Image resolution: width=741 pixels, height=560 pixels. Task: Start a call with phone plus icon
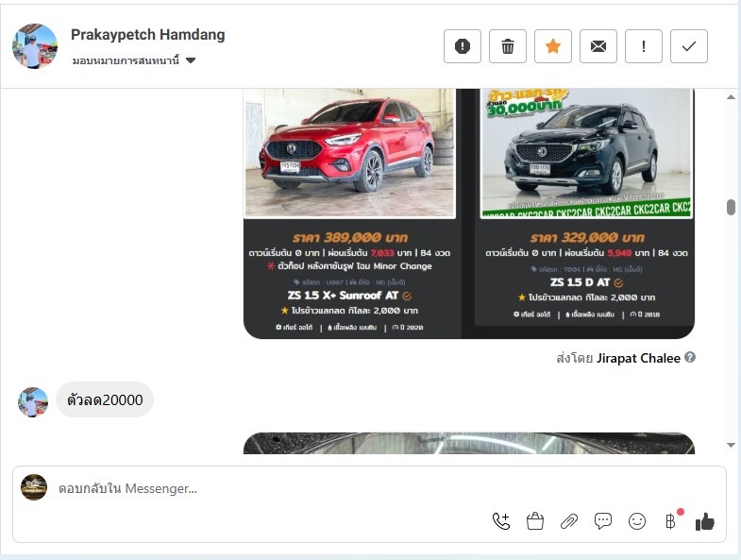(501, 521)
